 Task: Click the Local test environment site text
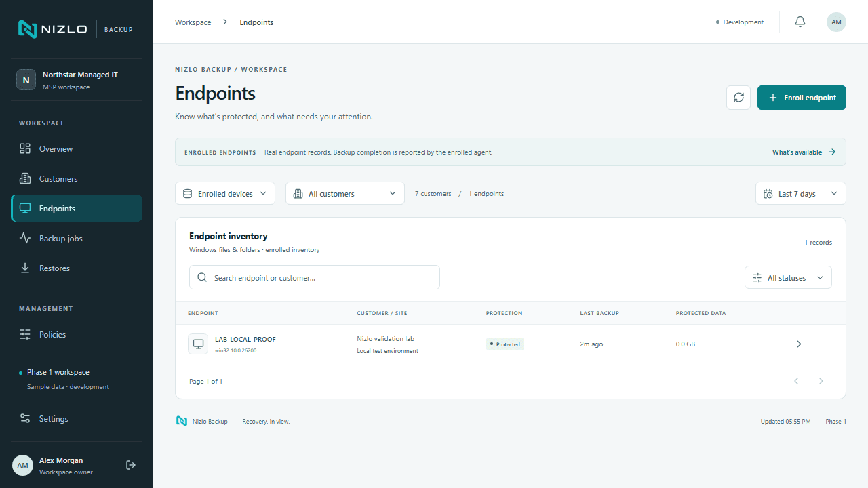(x=388, y=351)
